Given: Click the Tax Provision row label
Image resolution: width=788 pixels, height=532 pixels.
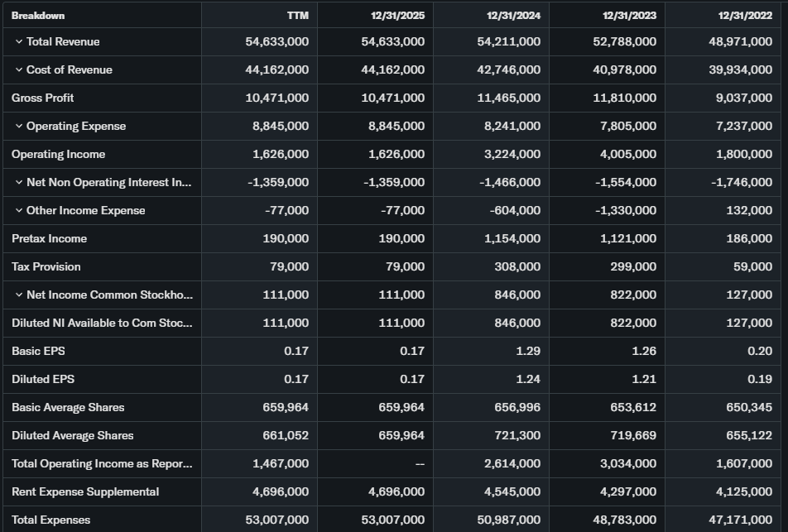Looking at the screenshot, I should (46, 266).
